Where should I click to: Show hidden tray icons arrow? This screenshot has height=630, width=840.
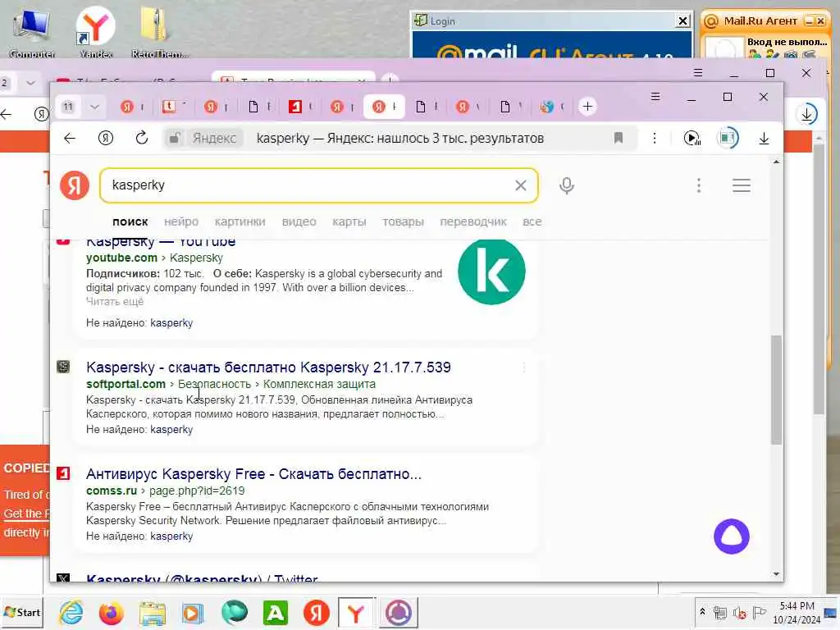click(x=702, y=611)
